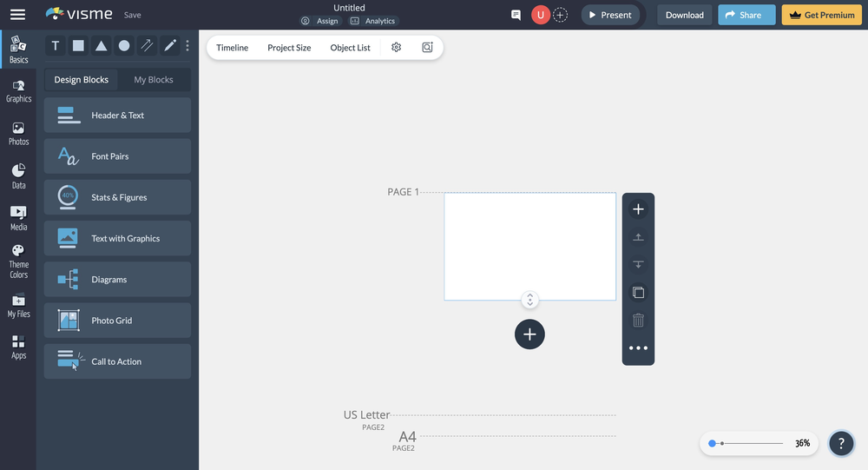Click the Share button
The width and height of the screenshot is (868, 470).
(x=746, y=15)
